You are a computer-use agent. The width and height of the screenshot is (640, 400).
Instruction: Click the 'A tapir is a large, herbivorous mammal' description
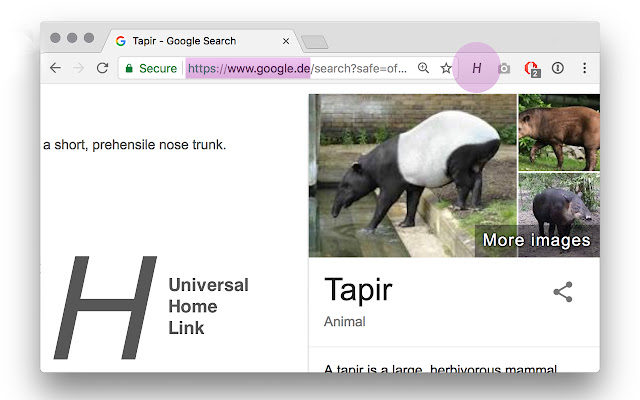pos(440,368)
